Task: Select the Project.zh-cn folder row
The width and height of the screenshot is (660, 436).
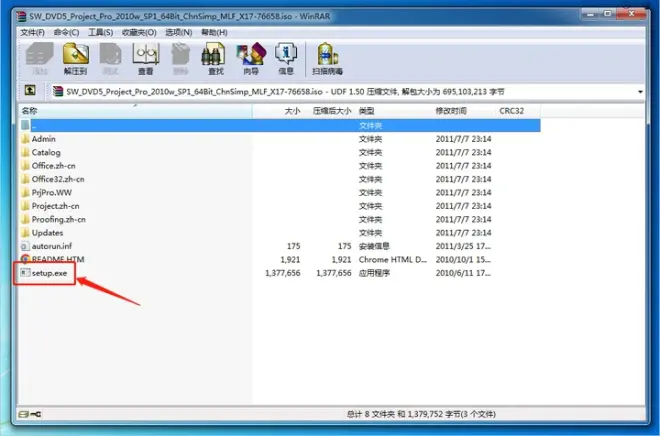Action: tap(280, 206)
